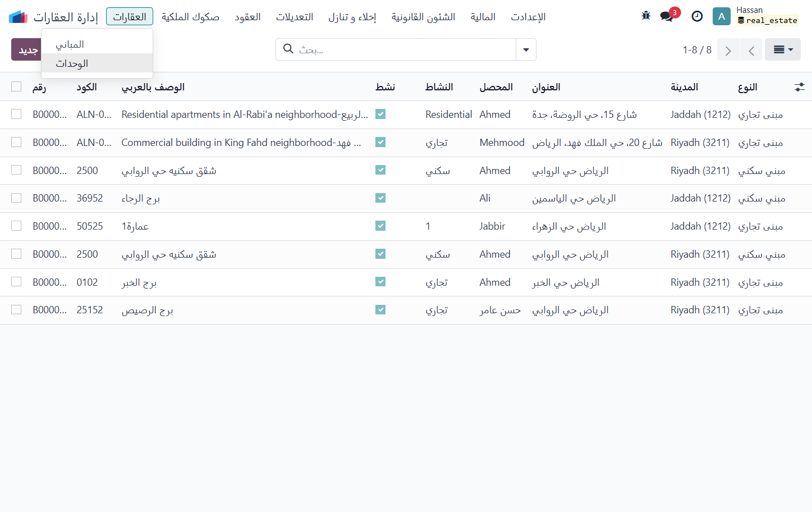Expand the search options dropdown arrow
The height and width of the screenshot is (512, 812).
click(526, 49)
